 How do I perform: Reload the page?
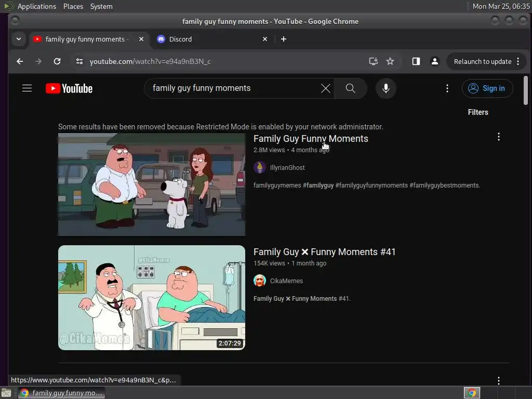pyautogui.click(x=57, y=61)
